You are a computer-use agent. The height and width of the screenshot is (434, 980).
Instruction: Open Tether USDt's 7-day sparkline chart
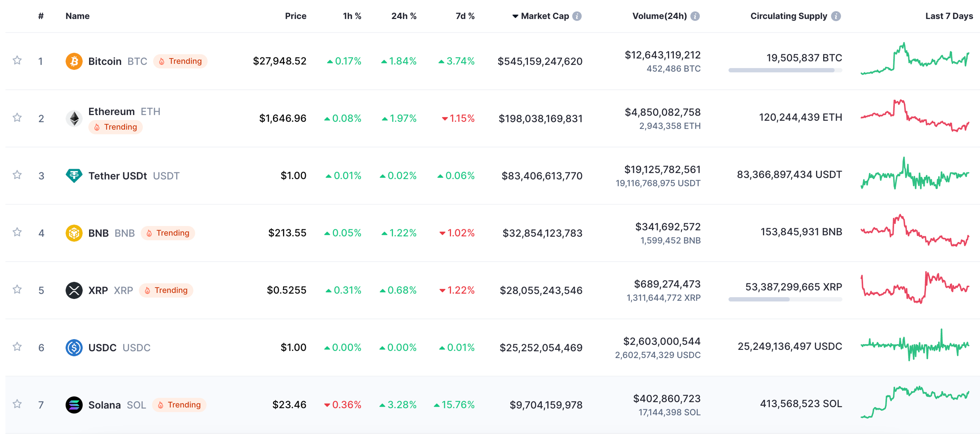[915, 173]
